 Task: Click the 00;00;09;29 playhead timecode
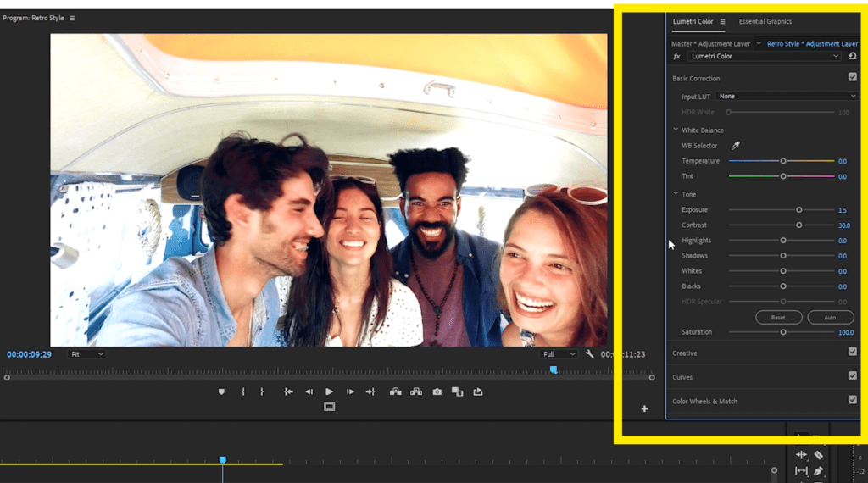point(29,354)
